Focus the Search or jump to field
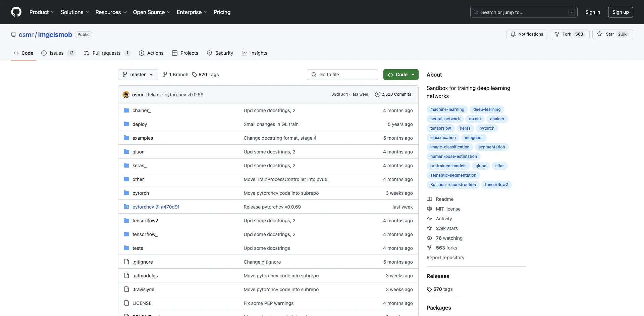The image size is (644, 316). [x=524, y=12]
